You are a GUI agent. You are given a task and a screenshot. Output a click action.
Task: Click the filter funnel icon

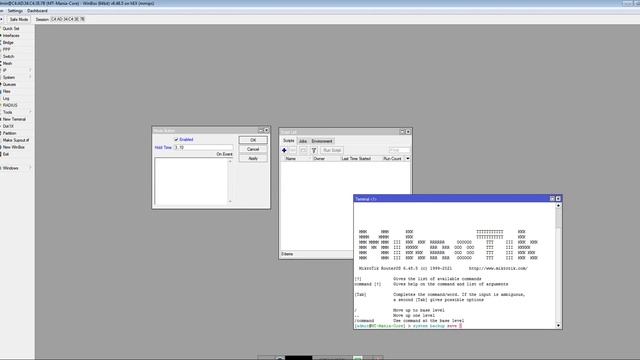(314, 150)
